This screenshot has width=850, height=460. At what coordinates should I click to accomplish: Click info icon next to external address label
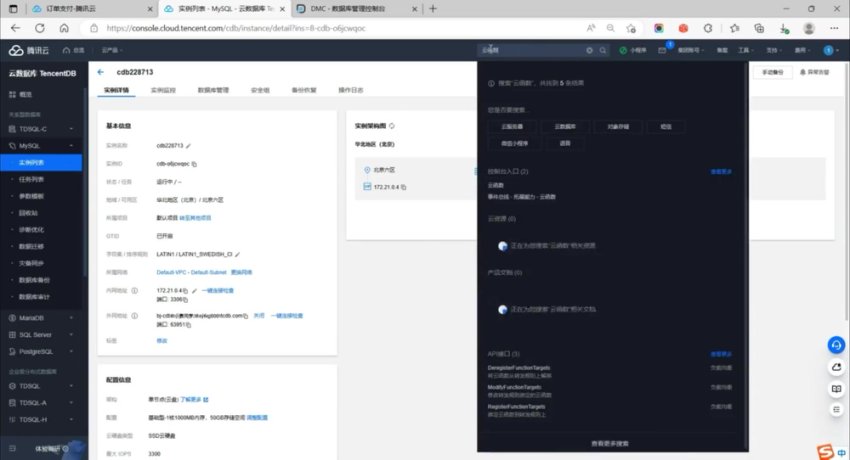pos(134,316)
